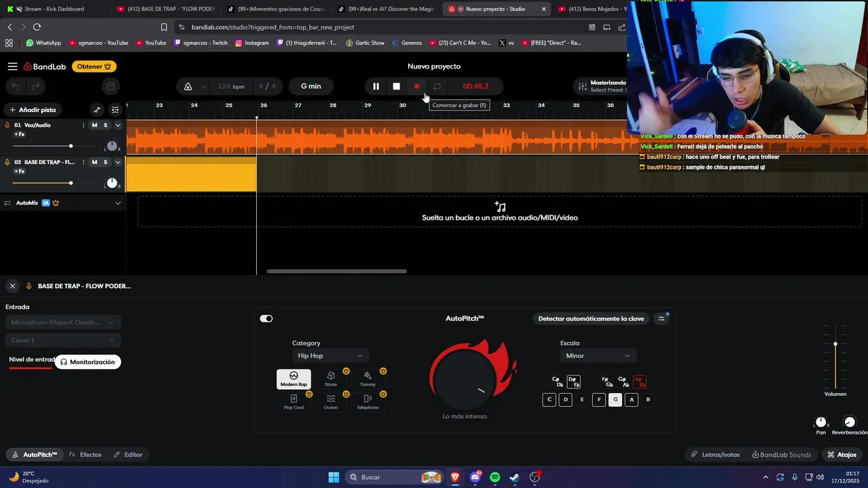The image size is (868, 488).
Task: Click the disabled square icon near redo
Action: [x=111, y=86]
